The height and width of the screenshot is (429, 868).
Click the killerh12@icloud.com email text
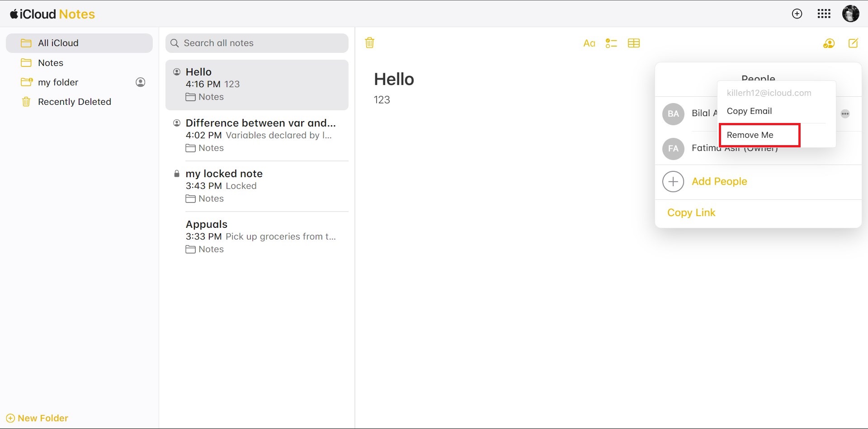pos(769,93)
